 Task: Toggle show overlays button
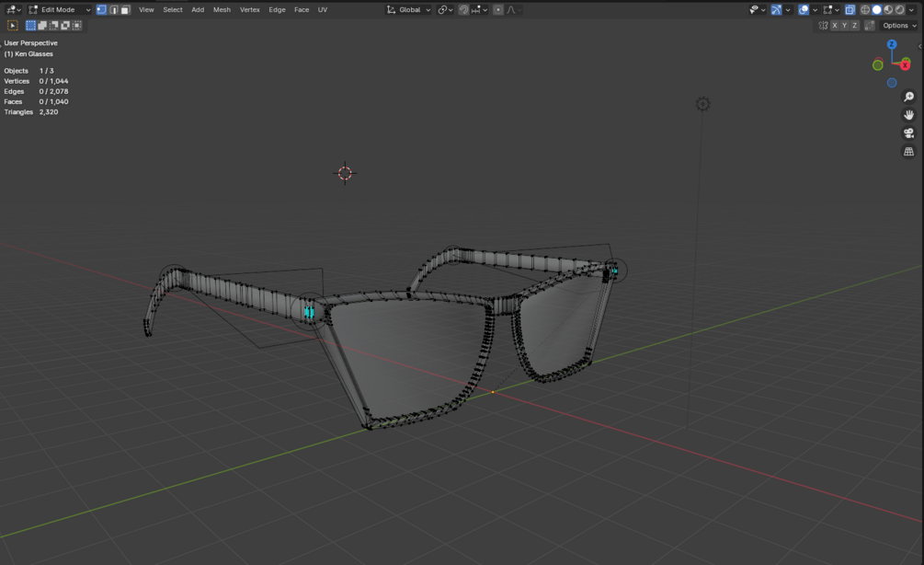coord(804,9)
